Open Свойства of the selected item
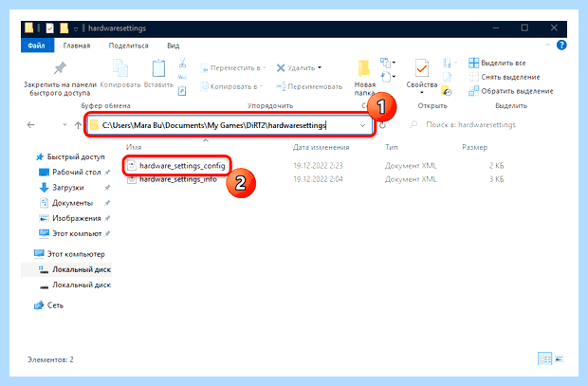The height and width of the screenshot is (386, 588). (x=422, y=73)
